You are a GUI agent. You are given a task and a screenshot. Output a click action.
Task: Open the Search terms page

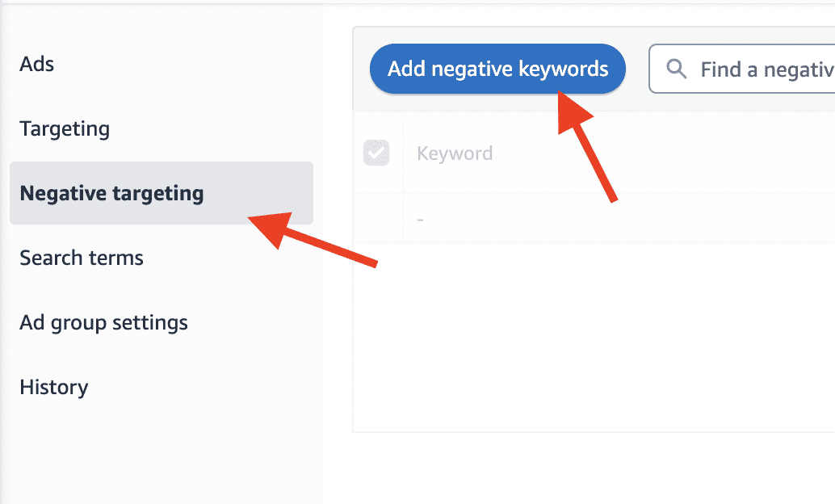click(82, 258)
